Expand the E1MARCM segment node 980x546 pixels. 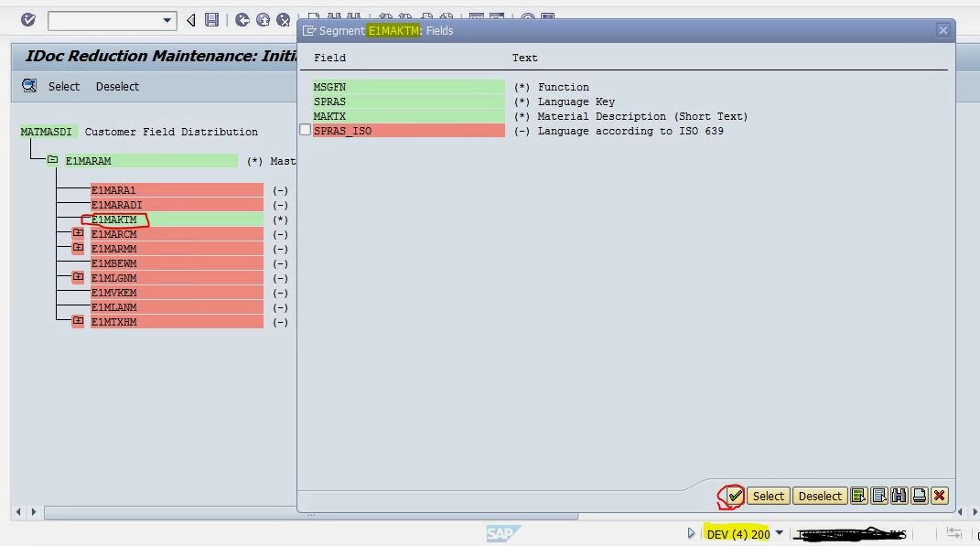[78, 233]
